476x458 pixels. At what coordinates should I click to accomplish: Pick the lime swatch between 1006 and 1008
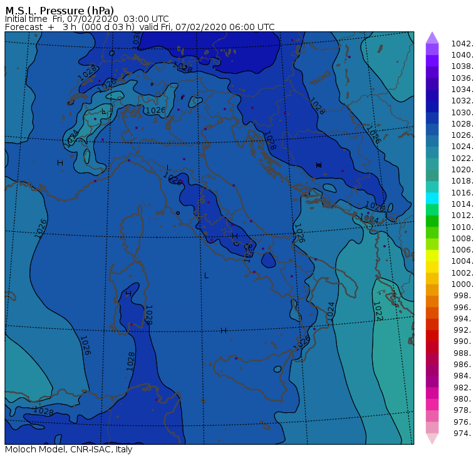tap(432, 244)
